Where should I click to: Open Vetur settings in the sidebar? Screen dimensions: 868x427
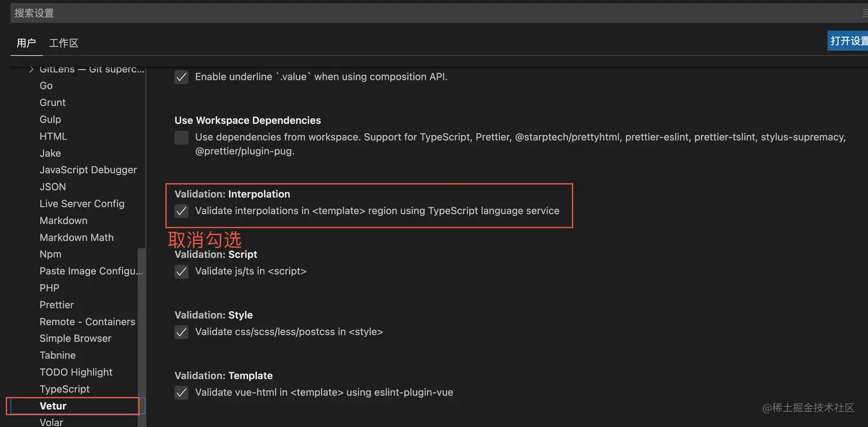(x=53, y=406)
